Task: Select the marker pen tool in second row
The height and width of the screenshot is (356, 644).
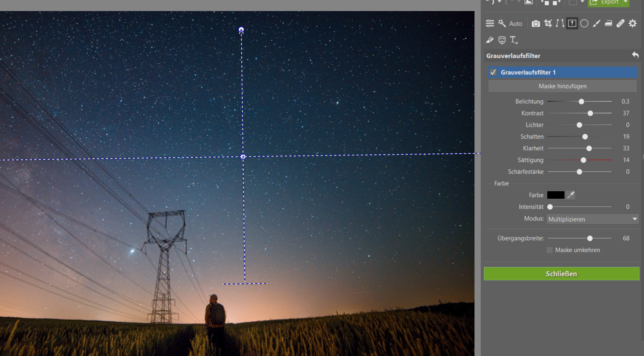Action: point(490,40)
